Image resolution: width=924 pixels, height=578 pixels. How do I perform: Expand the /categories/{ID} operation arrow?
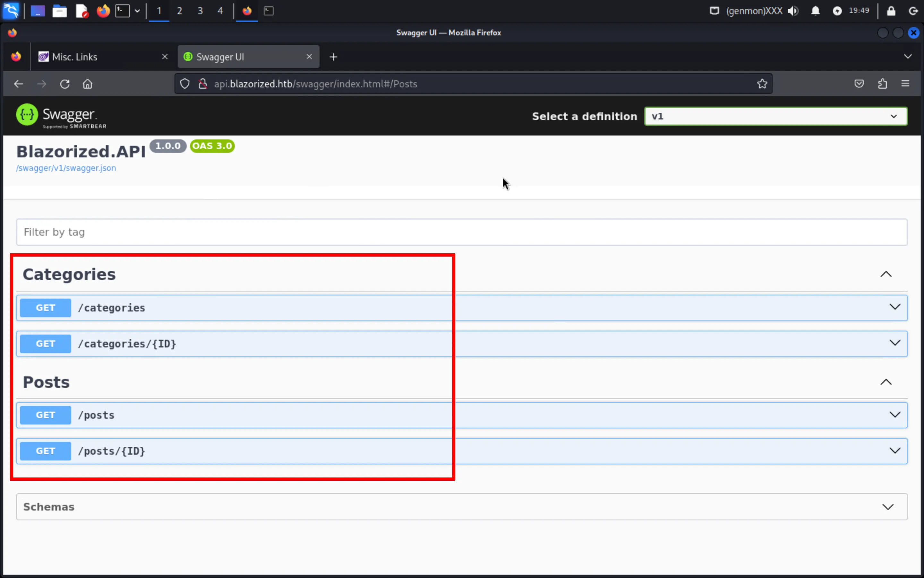894,343
